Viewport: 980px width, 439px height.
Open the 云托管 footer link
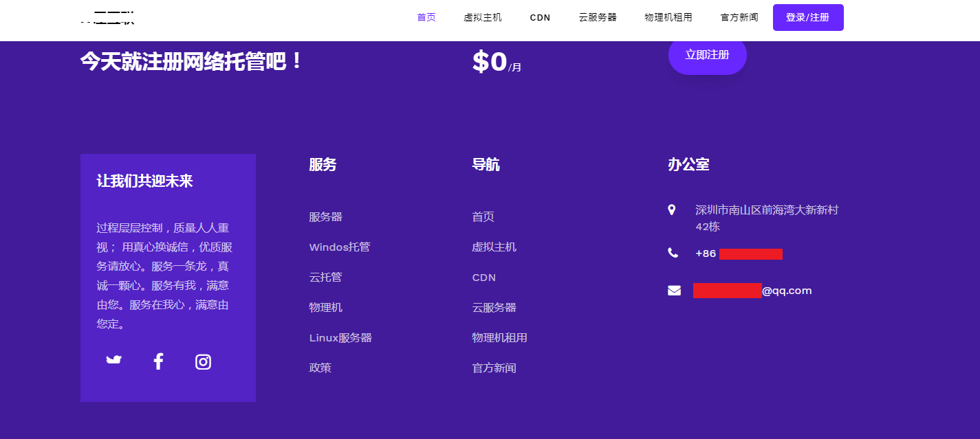pyautogui.click(x=326, y=278)
